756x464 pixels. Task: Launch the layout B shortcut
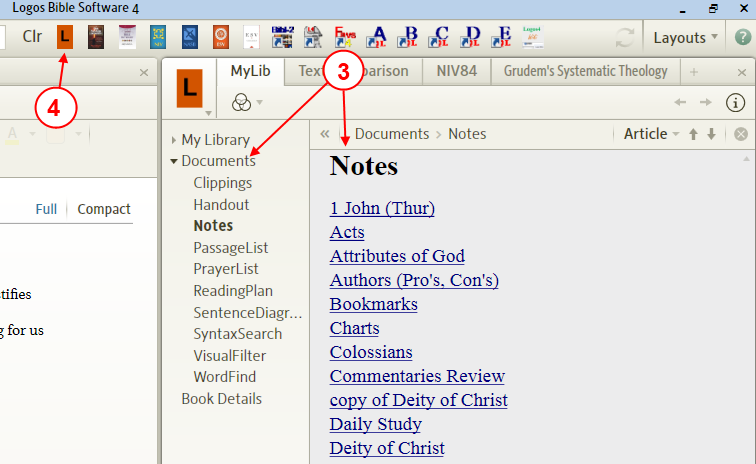(x=408, y=37)
